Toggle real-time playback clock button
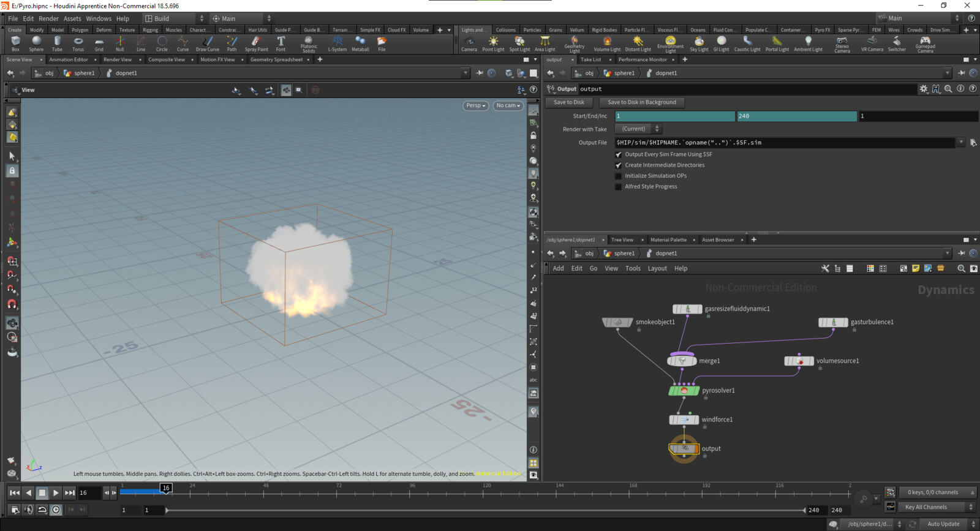The height and width of the screenshot is (531, 980). point(56,510)
